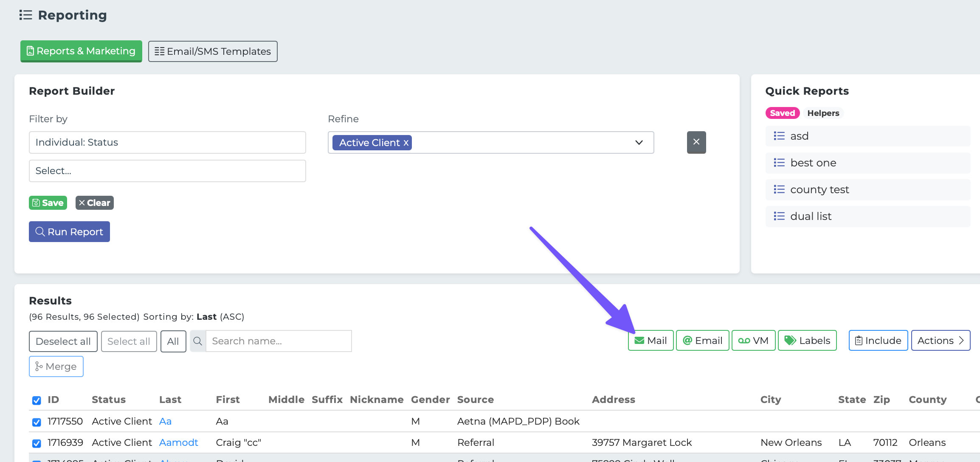The height and width of the screenshot is (462, 980).
Task: Switch to Helpers quick reports tab
Action: pyautogui.click(x=823, y=113)
